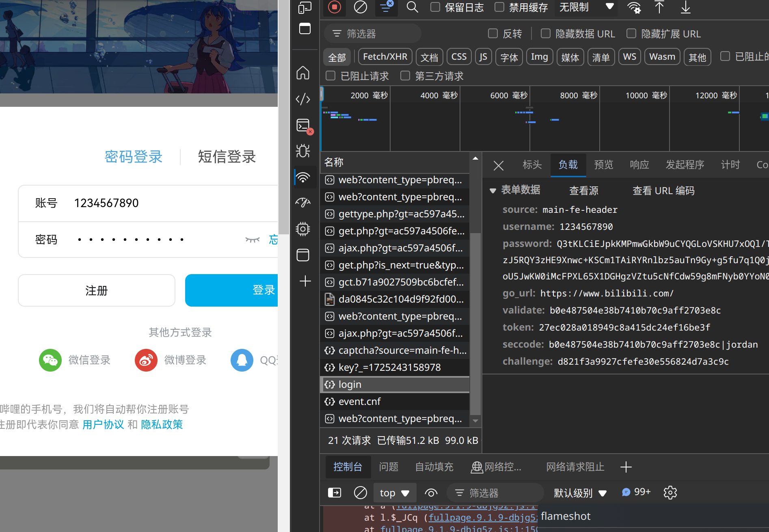Open the Elements tool

click(303, 99)
